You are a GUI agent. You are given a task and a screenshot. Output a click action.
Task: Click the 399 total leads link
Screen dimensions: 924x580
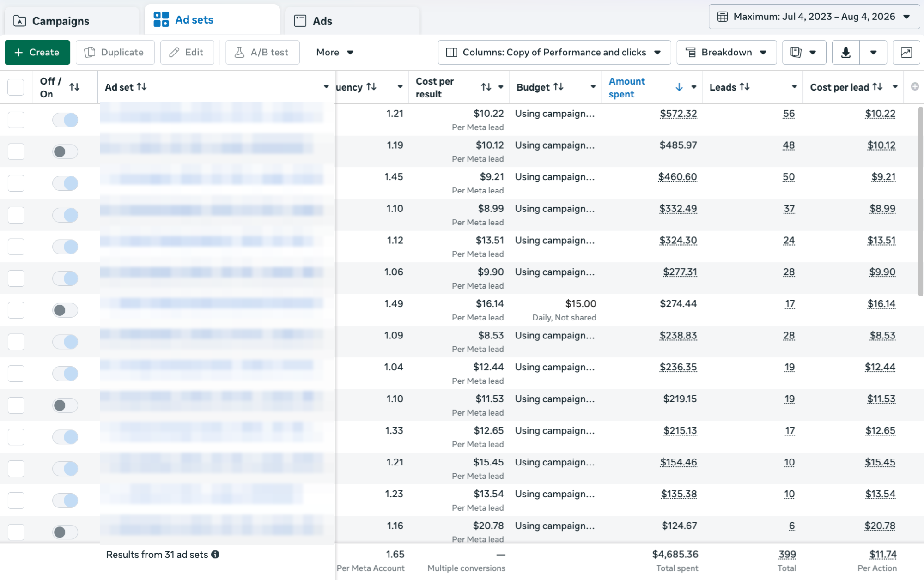pos(787,554)
